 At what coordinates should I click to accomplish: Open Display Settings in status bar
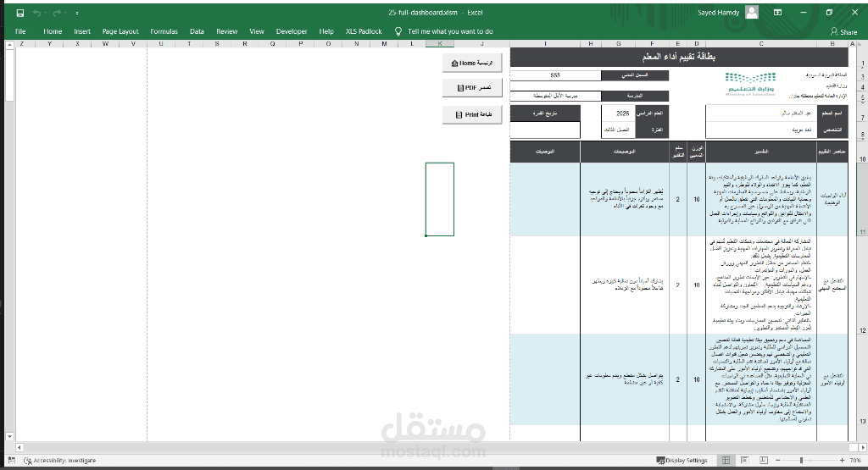[x=682, y=460]
